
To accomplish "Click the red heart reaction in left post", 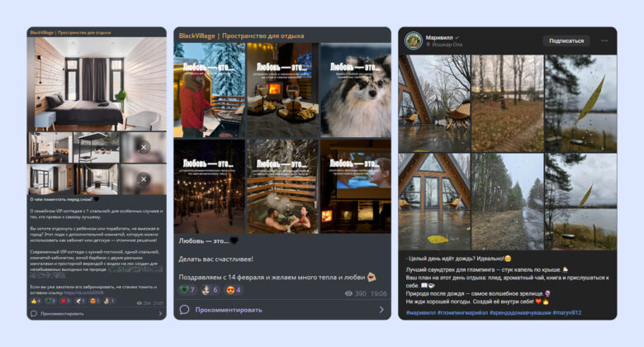I will tap(65, 301).
